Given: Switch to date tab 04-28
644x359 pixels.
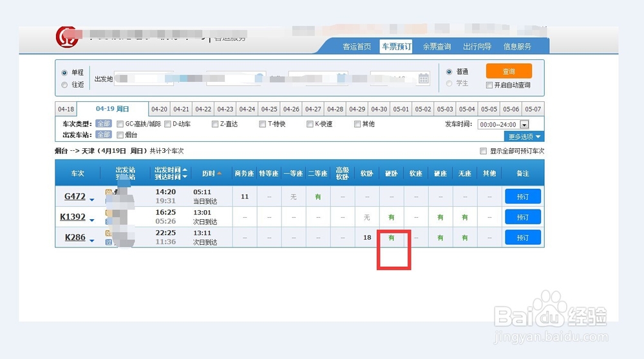Looking at the screenshot, I should point(335,109).
